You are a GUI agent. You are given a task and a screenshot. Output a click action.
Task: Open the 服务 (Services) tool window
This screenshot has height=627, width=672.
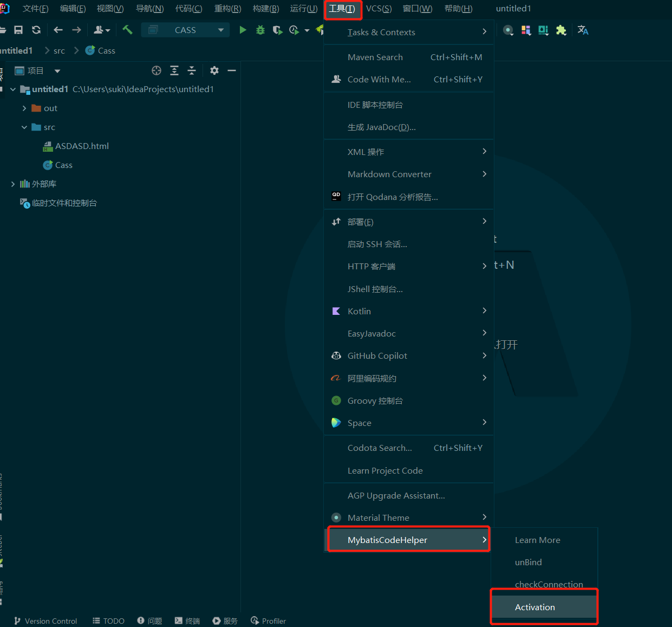(225, 621)
